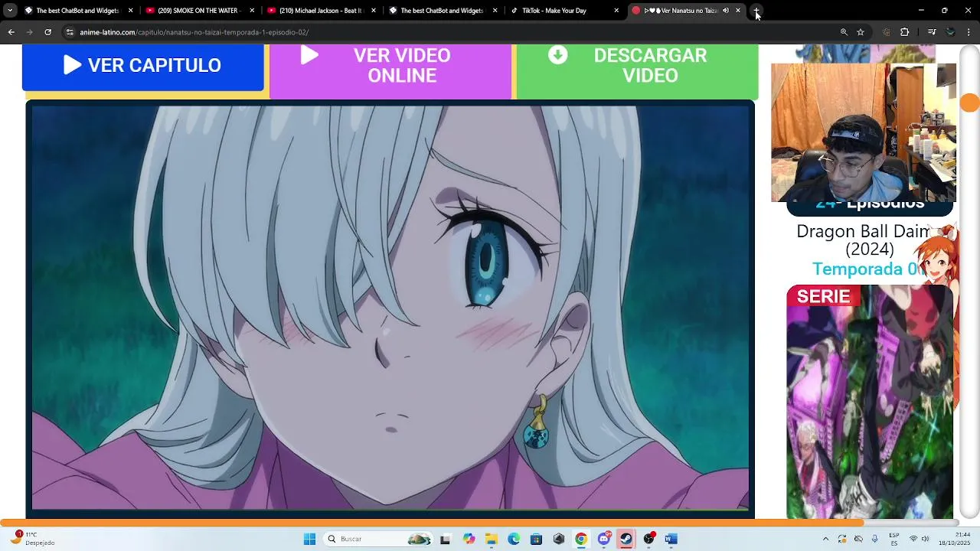
Task: Mute the Ver Nanatsu no Taizai tab audio
Action: tap(726, 11)
